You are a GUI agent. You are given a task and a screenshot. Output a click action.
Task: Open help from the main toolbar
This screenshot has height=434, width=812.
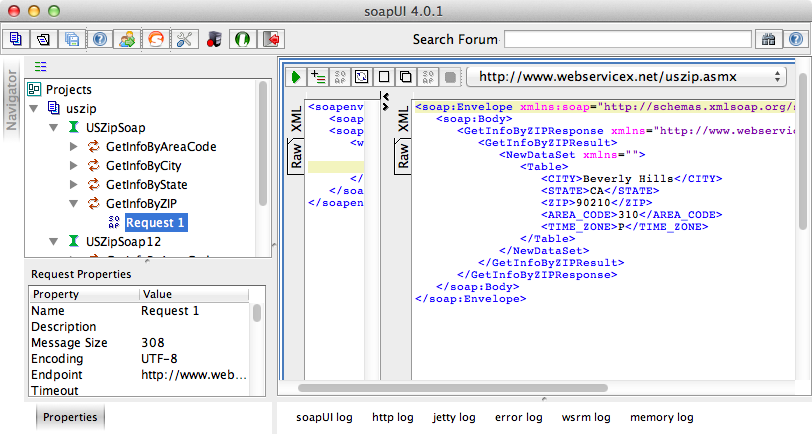[x=99, y=39]
